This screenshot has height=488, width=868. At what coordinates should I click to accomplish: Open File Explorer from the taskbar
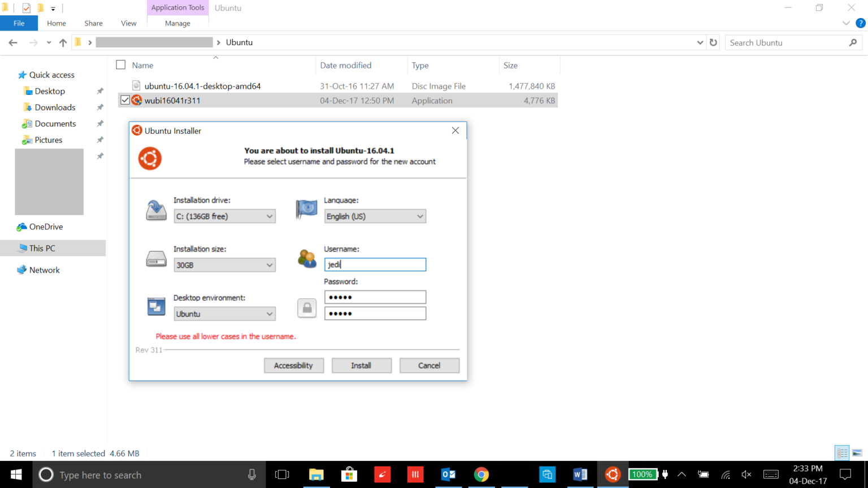pyautogui.click(x=316, y=474)
